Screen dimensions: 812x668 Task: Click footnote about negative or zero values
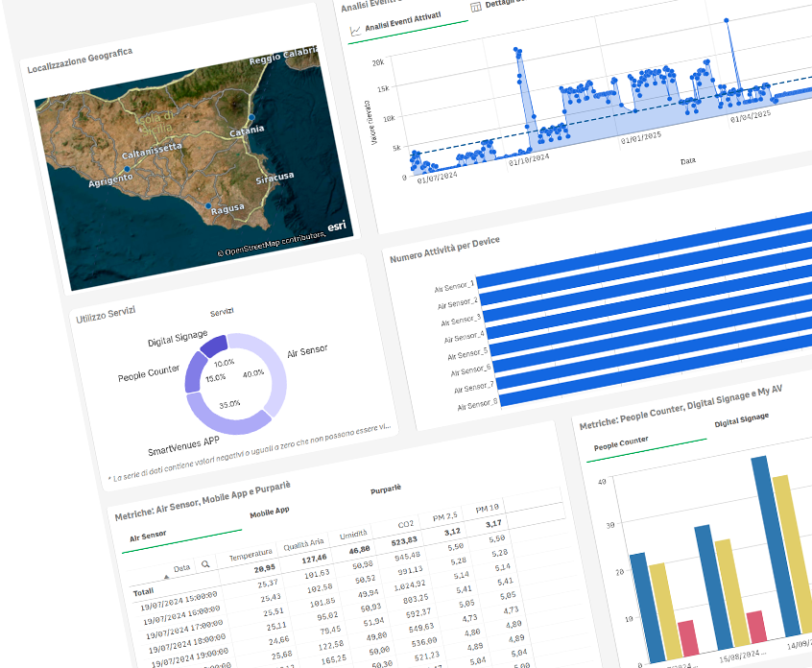(250, 453)
